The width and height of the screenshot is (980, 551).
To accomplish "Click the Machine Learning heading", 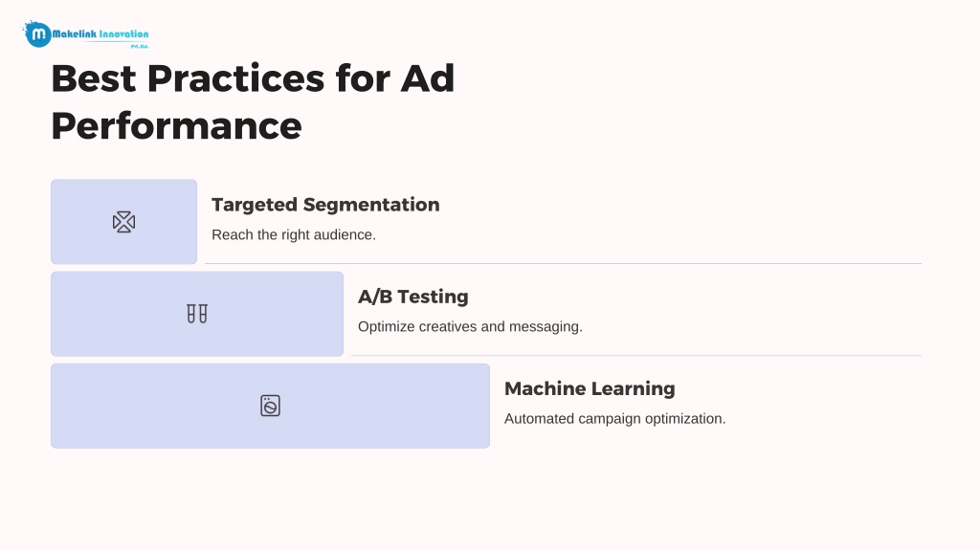I will tap(590, 388).
